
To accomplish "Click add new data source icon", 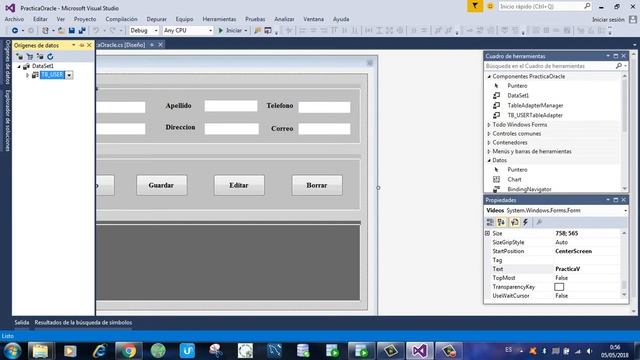I will coord(19,56).
